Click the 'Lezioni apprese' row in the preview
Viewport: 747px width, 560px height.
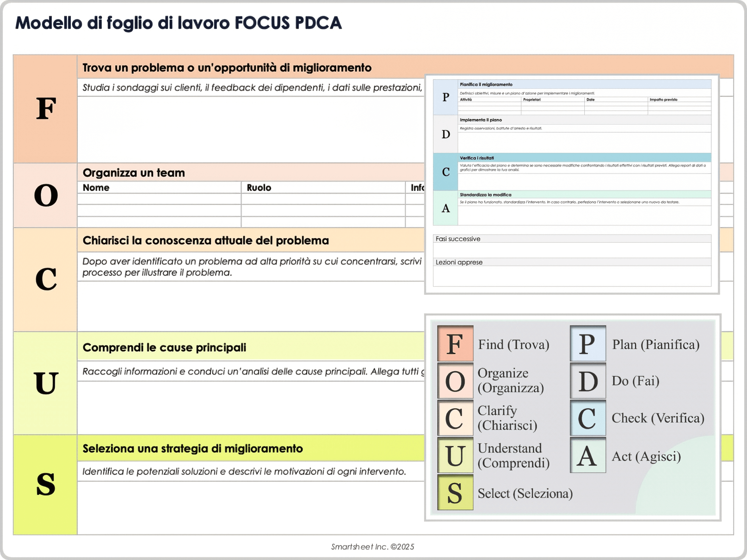[x=572, y=262]
